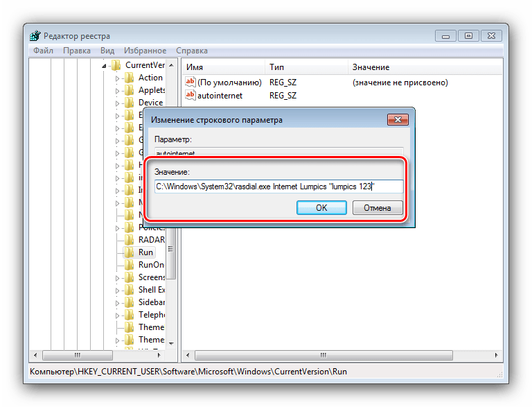Click the Registry Editor title bar icon
The image size is (532, 407).
coord(35,35)
